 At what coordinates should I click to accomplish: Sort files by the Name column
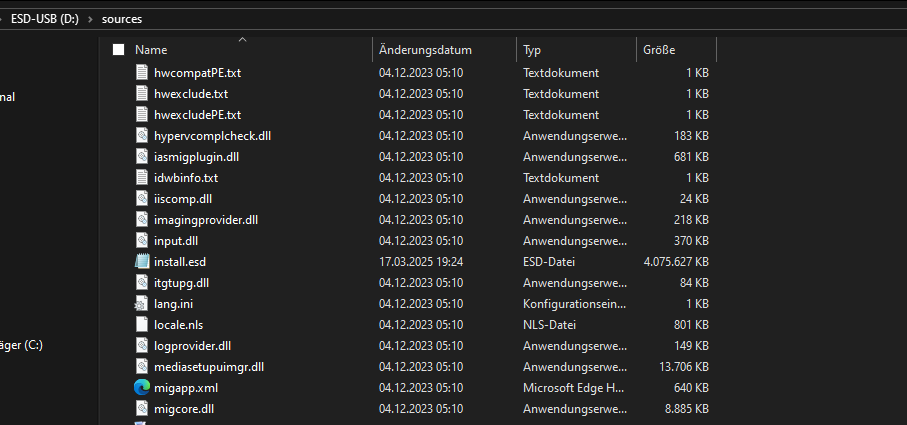click(x=151, y=50)
